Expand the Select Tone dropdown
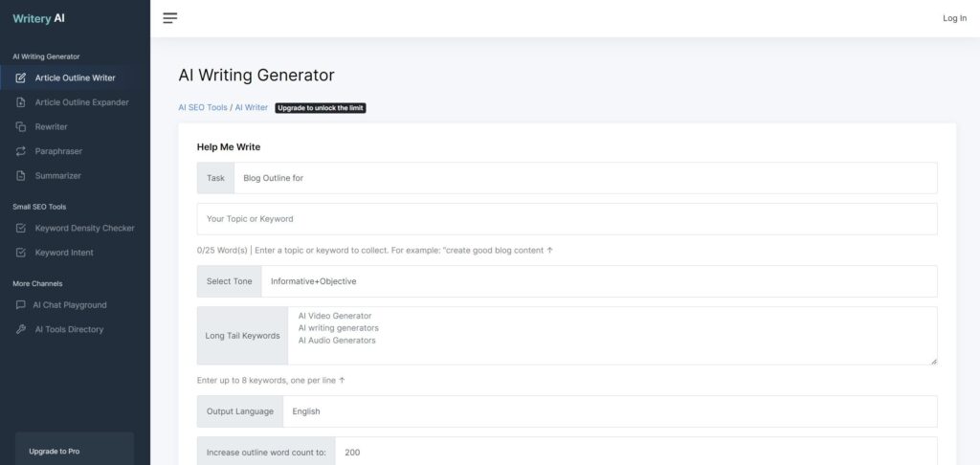Viewport: 980px width, 465px height. (598, 281)
